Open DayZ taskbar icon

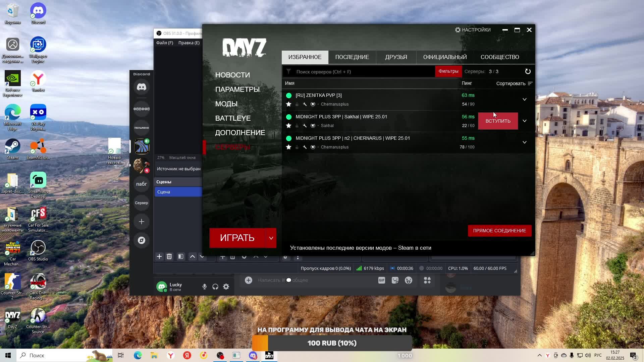point(269,355)
